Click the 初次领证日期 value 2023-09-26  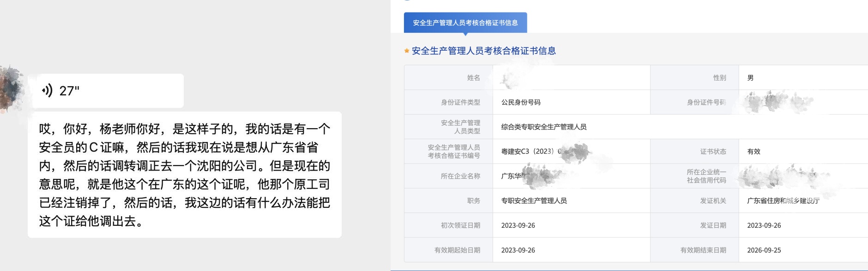point(518,225)
